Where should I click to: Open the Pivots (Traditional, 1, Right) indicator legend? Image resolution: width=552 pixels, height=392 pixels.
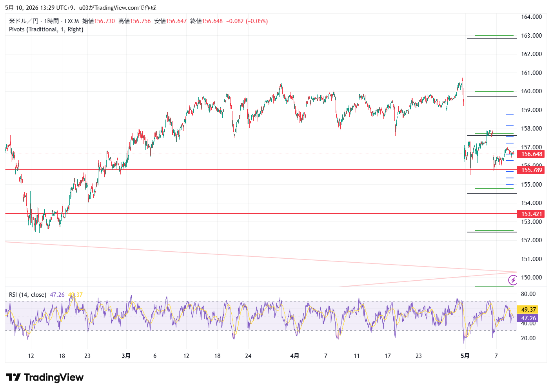[x=46, y=29]
